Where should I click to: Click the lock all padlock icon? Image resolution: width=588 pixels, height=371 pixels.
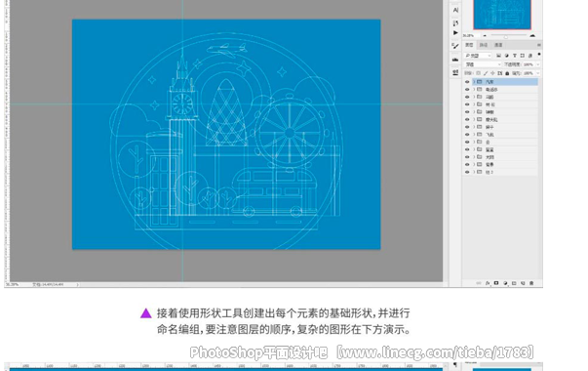click(507, 73)
